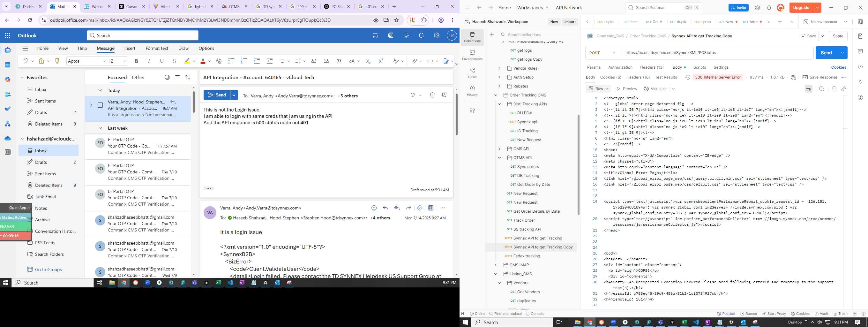Apply subscript formatting in Outlook

coord(368,61)
